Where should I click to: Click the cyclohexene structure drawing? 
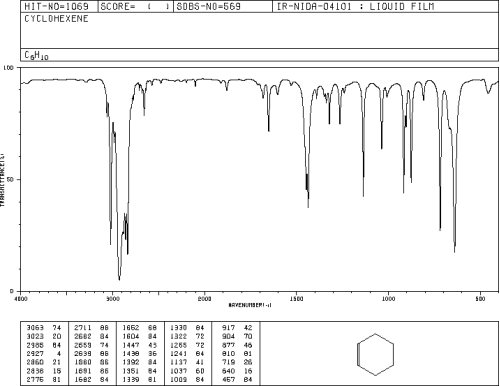pos(375,354)
